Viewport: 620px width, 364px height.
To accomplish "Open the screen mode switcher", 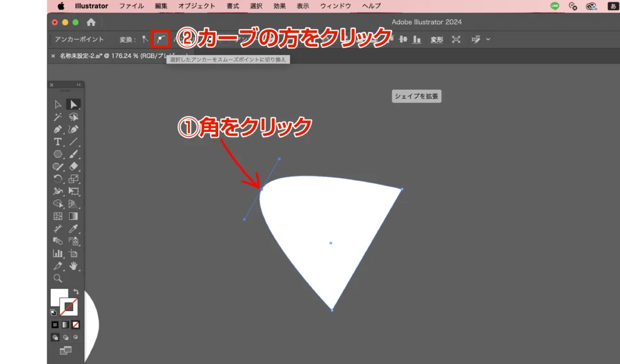I will [65, 350].
